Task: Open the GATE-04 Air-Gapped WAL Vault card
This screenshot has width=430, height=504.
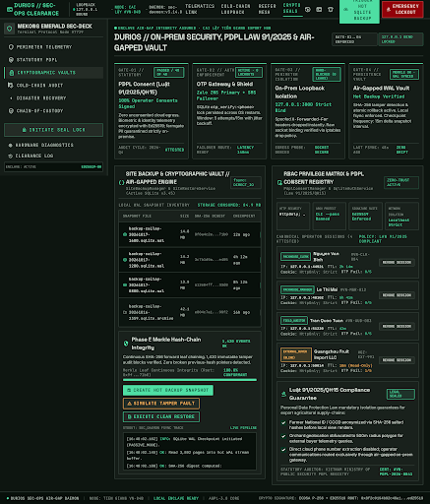Action: coord(386,111)
